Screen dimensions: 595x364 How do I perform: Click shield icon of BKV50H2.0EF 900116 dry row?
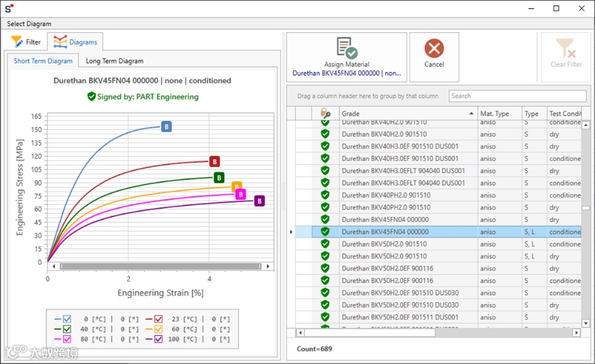(x=325, y=268)
